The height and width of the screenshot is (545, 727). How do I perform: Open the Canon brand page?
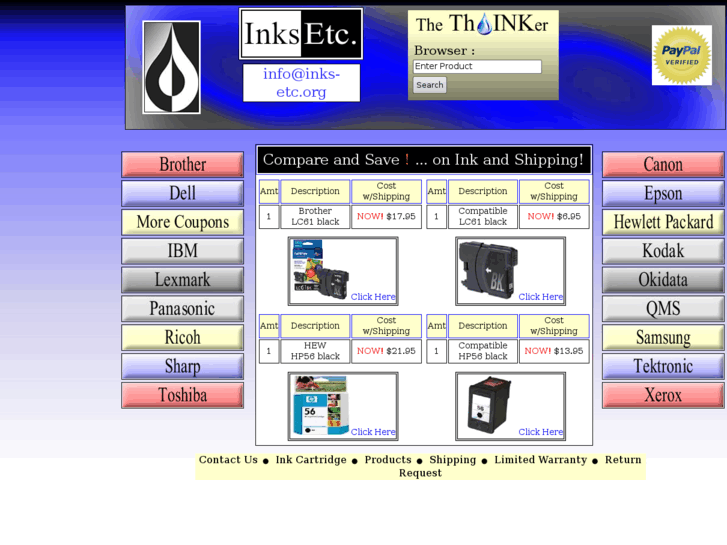663,164
